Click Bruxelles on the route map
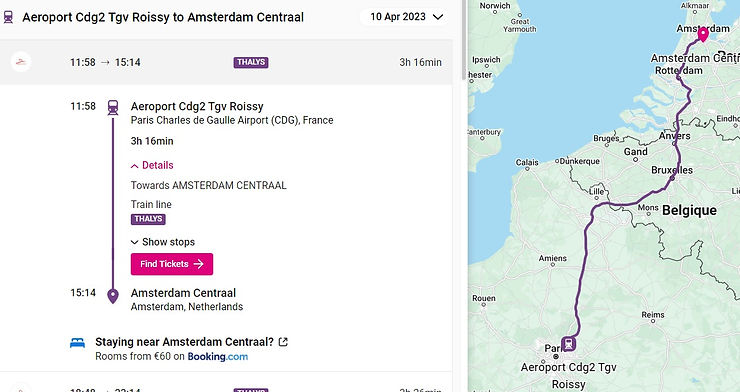The width and height of the screenshot is (740, 392). pos(672,170)
